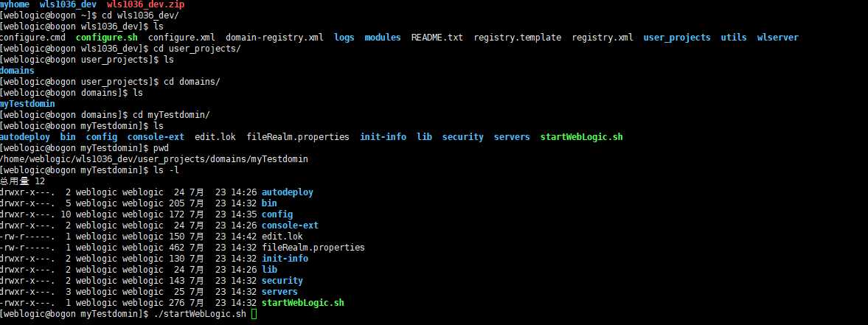Click bin in the ls -l listing
This screenshot has height=325, width=868.
coord(269,203)
